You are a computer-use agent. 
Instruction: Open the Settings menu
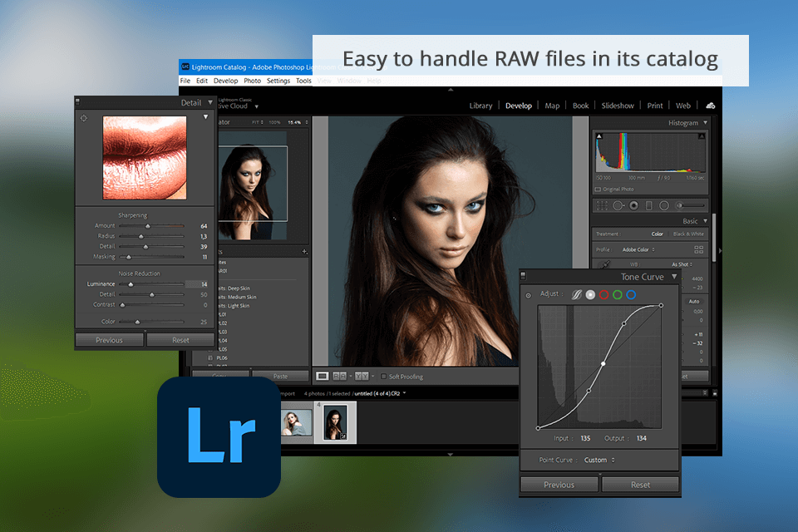(x=278, y=81)
